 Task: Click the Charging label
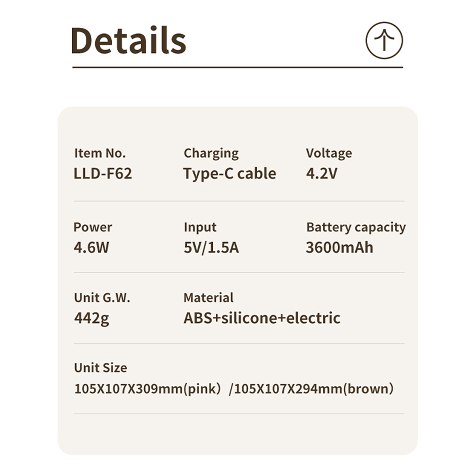pos(211,153)
